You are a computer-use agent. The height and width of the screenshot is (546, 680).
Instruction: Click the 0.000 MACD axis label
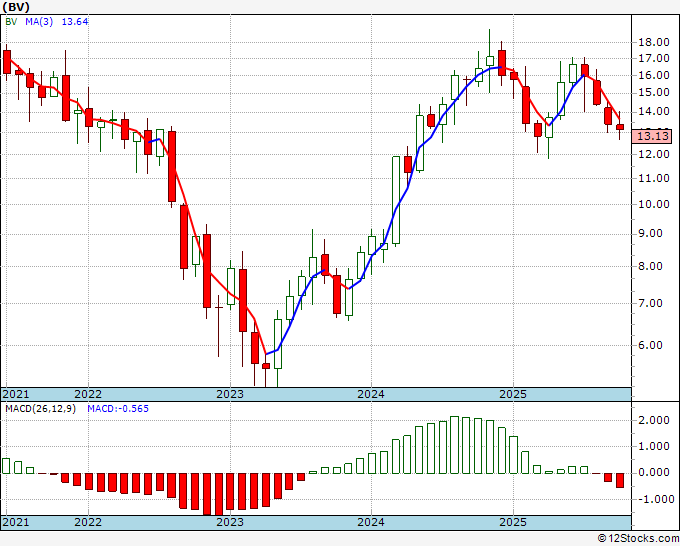coord(654,472)
